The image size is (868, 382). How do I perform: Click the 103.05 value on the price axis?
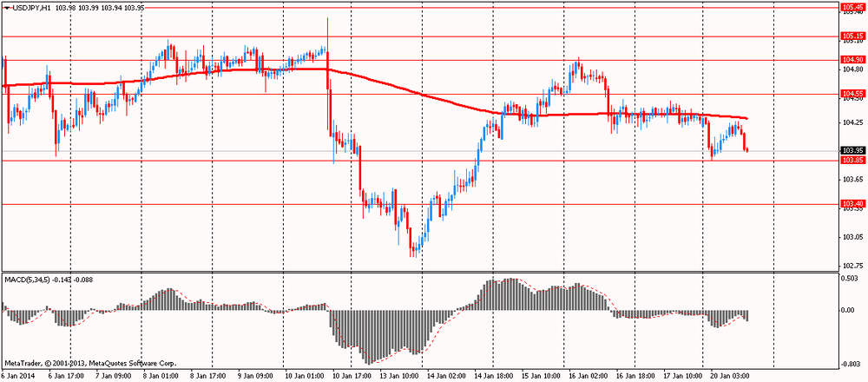click(853, 237)
